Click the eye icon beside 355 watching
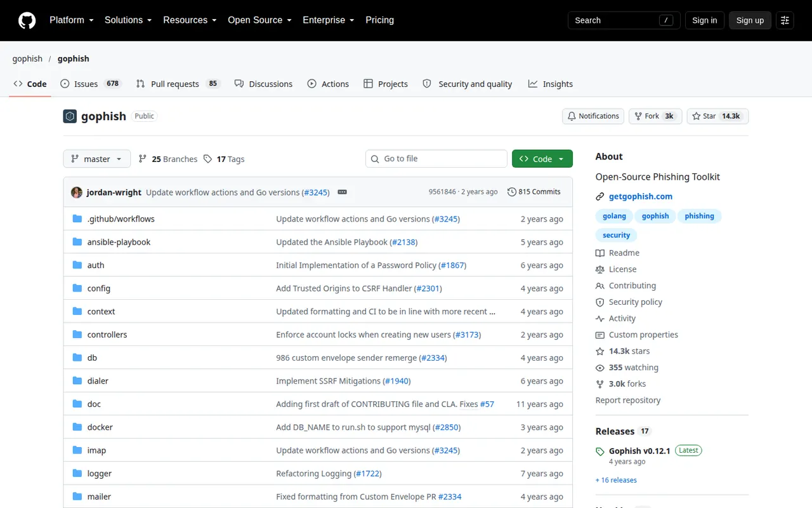 pos(600,368)
